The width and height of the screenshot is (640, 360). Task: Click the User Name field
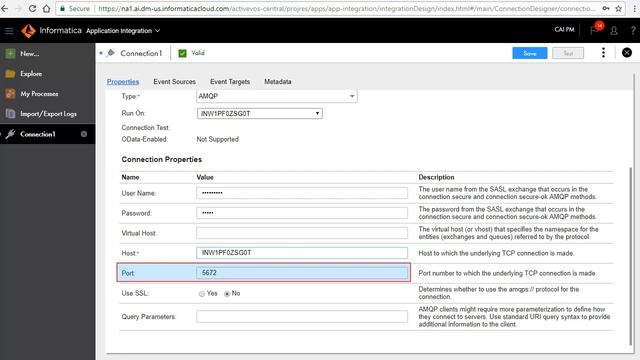[302, 193]
